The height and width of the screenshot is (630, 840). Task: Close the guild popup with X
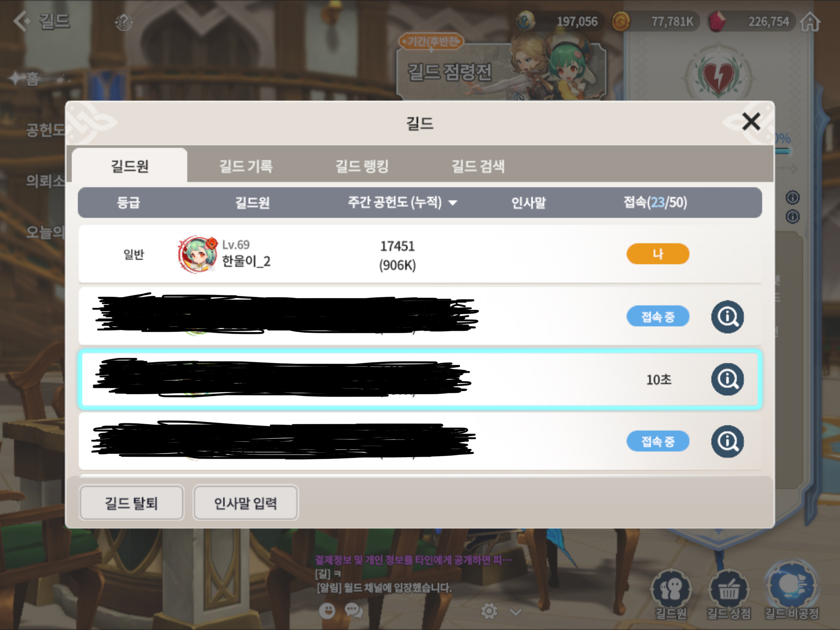pos(751,122)
